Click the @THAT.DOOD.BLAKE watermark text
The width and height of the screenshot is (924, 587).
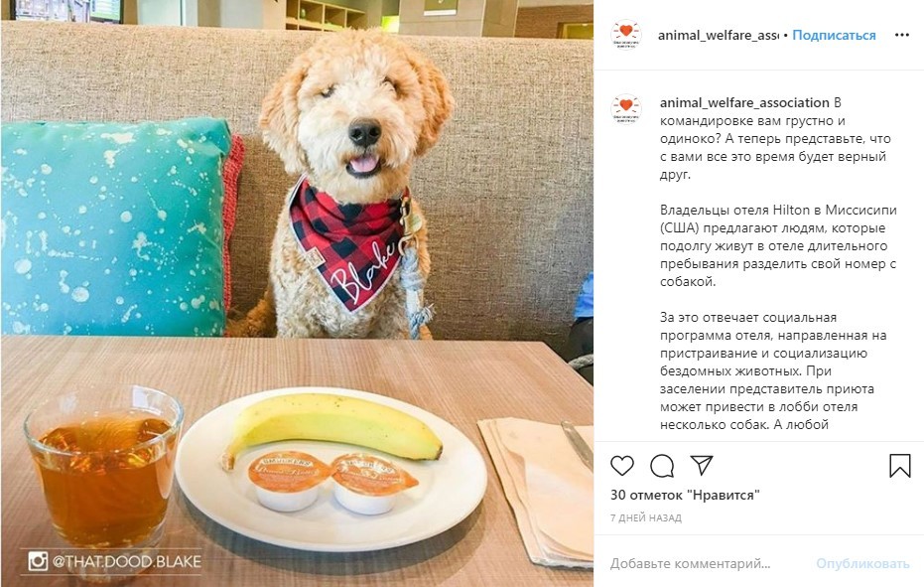tap(127, 561)
